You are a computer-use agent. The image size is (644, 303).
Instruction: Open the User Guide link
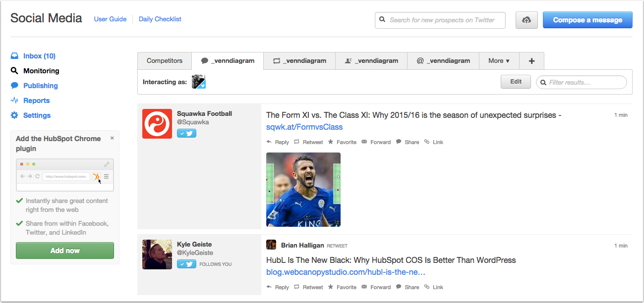[110, 19]
